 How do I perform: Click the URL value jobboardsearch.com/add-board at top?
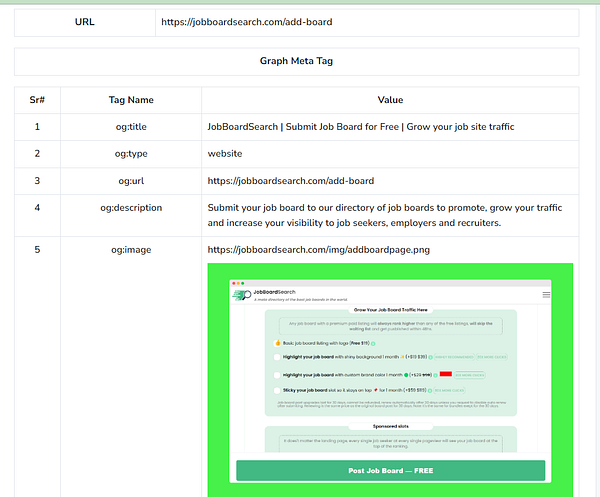246,22
